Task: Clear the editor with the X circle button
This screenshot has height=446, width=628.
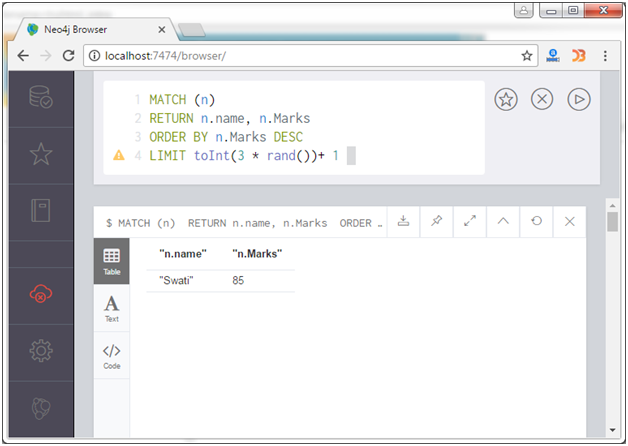Action: pyautogui.click(x=541, y=100)
